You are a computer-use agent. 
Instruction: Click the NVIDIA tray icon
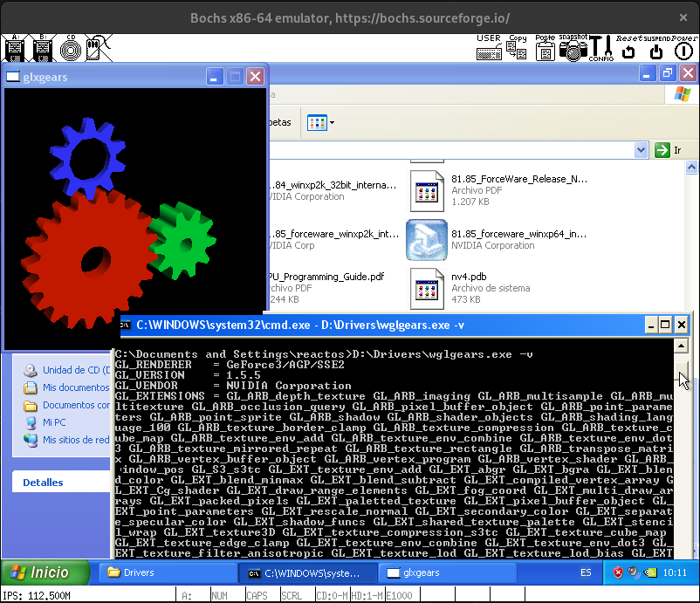pos(650,572)
